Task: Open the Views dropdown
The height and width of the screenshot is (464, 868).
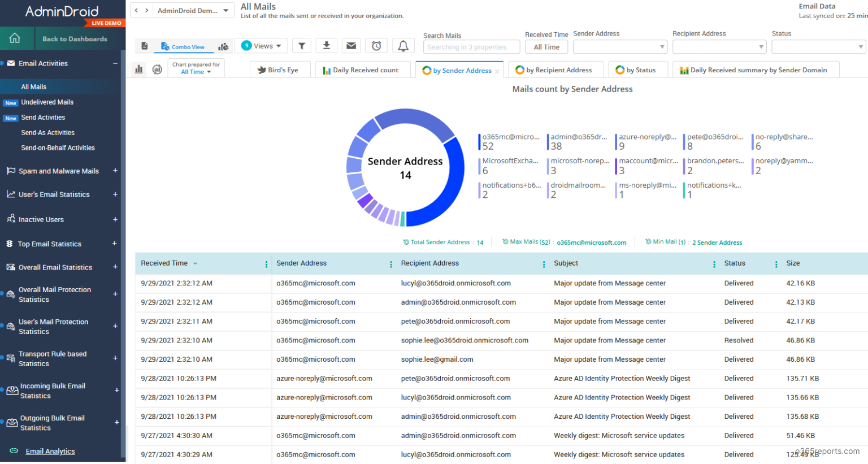Action: (x=261, y=45)
